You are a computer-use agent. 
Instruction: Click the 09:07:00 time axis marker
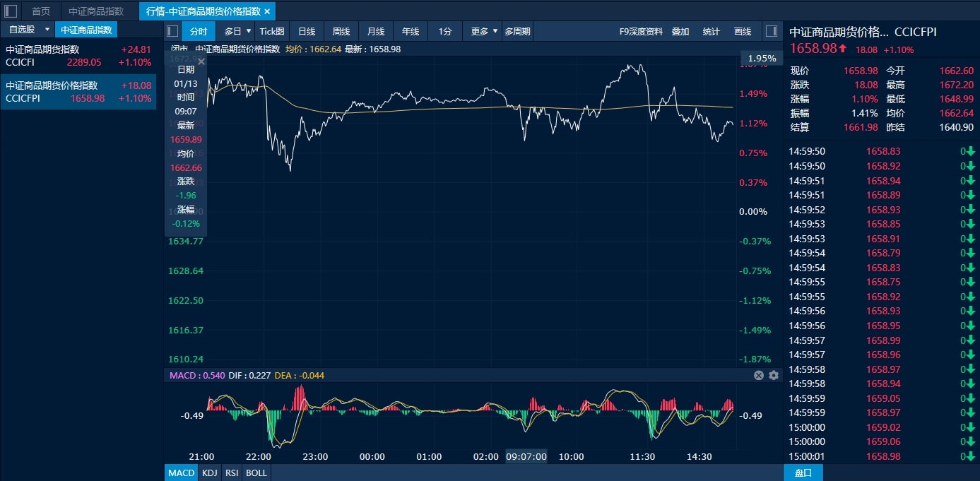[526, 457]
